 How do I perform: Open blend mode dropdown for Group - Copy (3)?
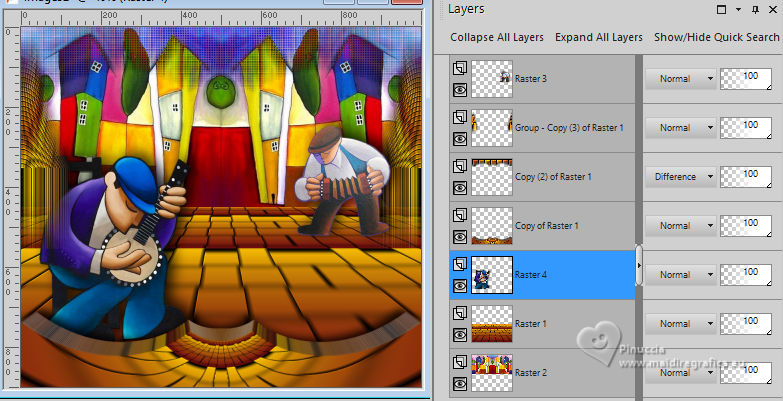(x=681, y=128)
